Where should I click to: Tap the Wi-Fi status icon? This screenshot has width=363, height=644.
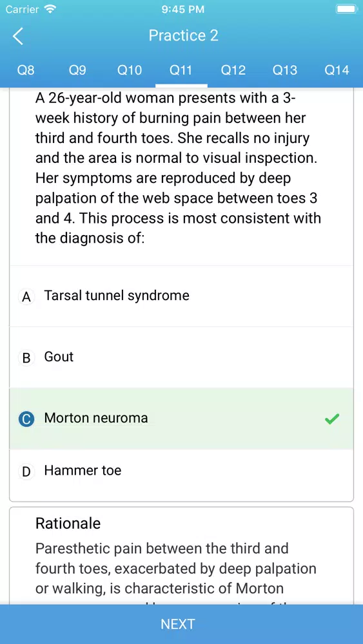(x=50, y=9)
